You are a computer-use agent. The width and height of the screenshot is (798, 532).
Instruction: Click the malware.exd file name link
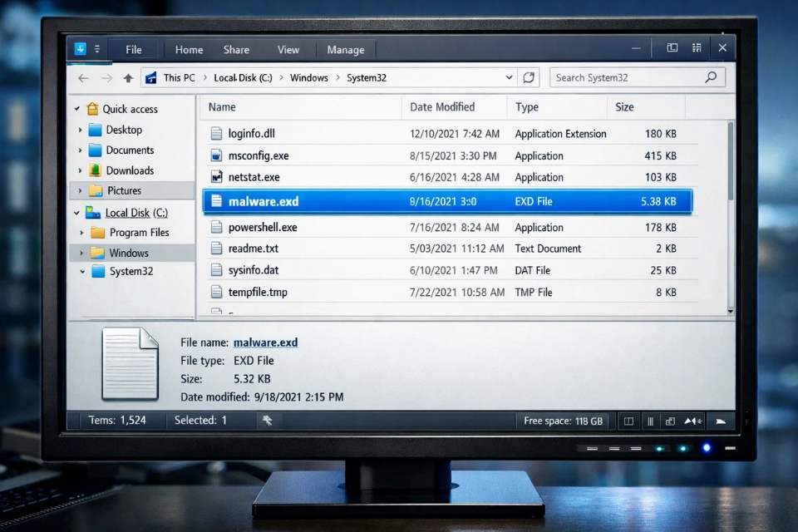[265, 342]
